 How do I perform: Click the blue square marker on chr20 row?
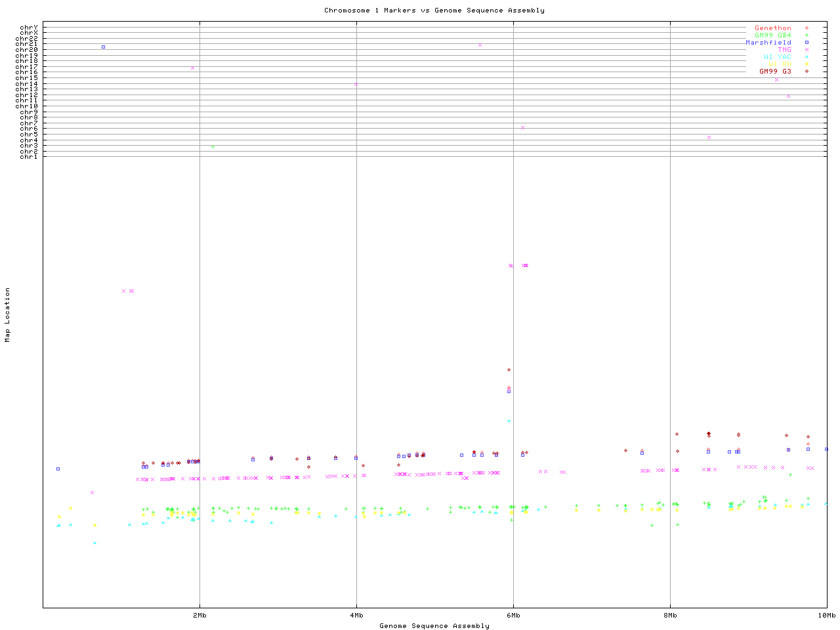(x=103, y=47)
